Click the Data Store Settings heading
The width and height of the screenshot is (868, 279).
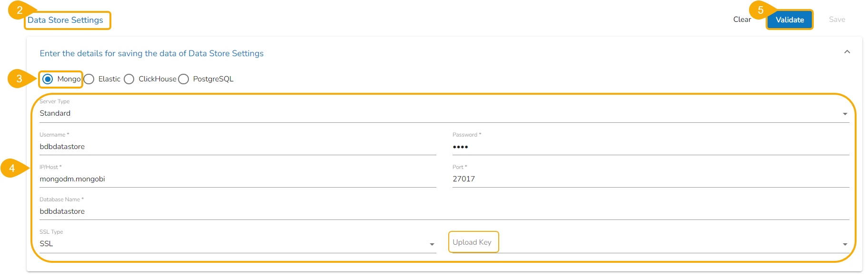point(65,20)
